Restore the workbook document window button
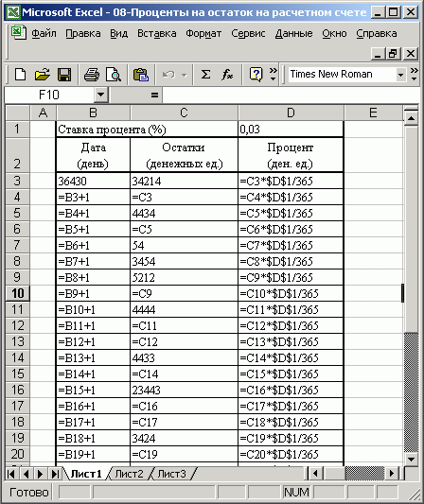The image size is (424, 504). tap(394, 53)
